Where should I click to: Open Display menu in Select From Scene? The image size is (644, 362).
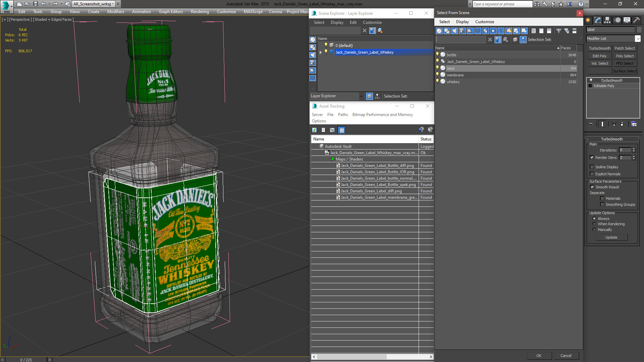[462, 22]
